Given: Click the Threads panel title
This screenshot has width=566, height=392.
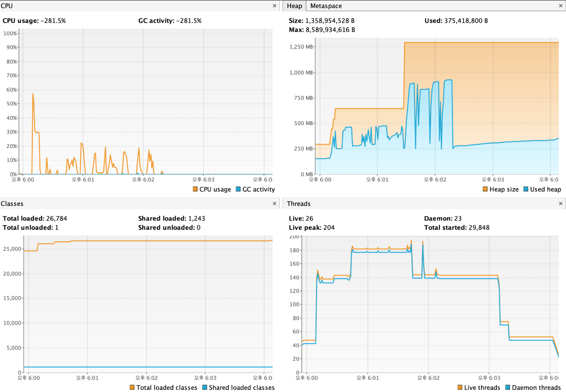Looking at the screenshot, I should [x=298, y=204].
